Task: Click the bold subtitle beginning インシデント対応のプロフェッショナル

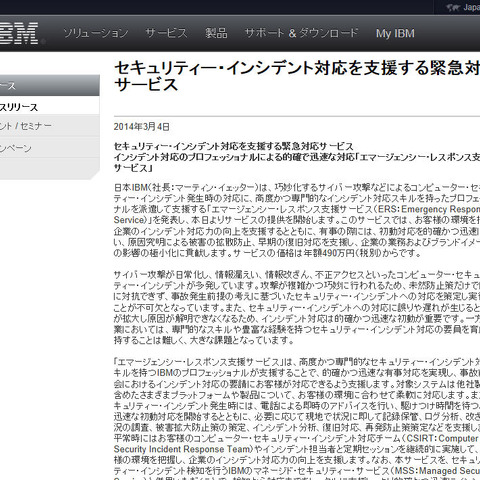Action: [297, 162]
